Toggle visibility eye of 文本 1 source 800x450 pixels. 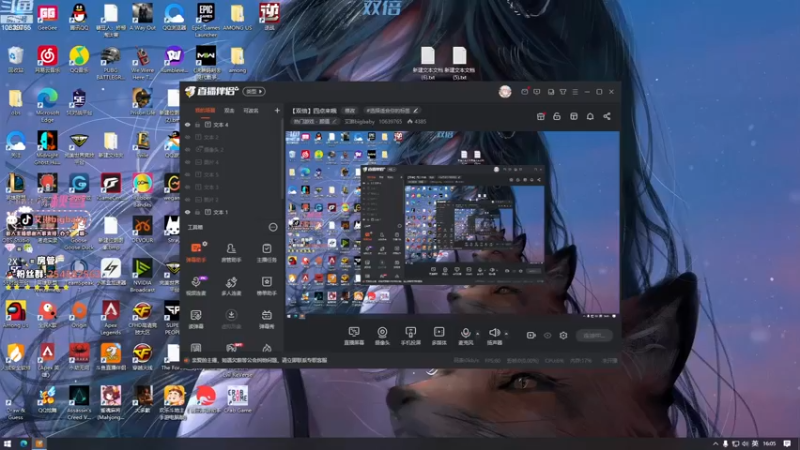188,212
